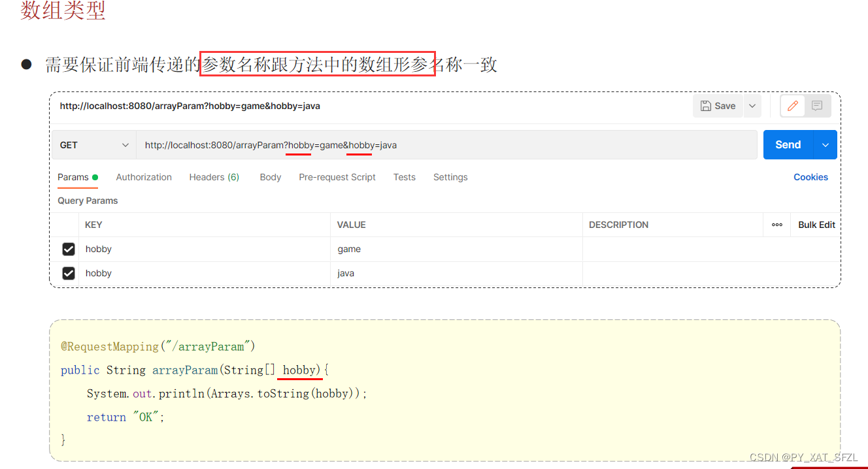Select the pencil edit icon
868x469 pixels.
793,106
